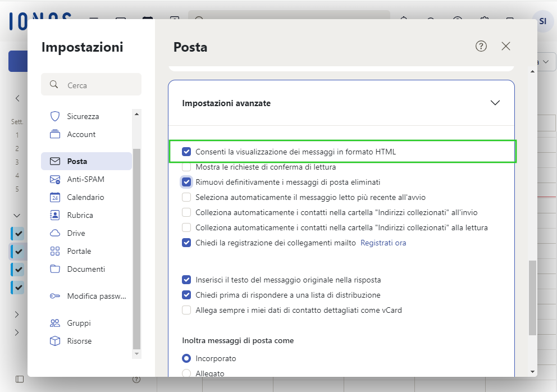The width and height of the screenshot is (557, 392).
Task: Uncheck Consenti visualizzazione messaggi in formato HTML
Action: (186, 152)
